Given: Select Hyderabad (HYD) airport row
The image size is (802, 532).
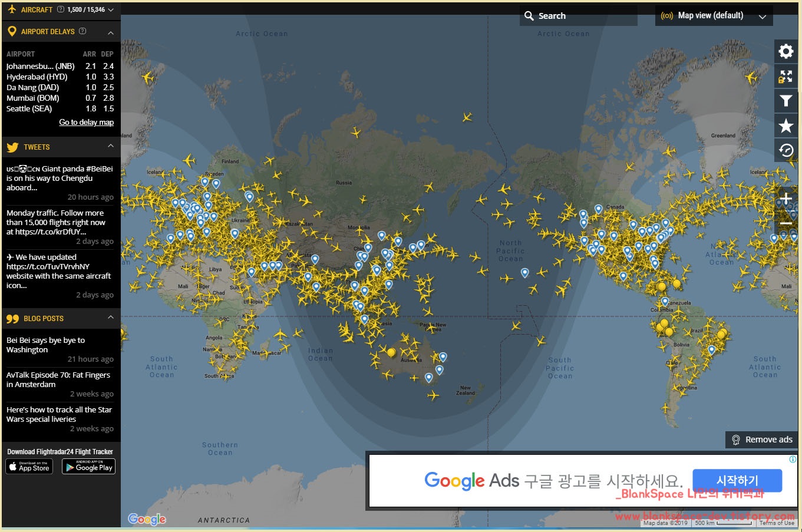Looking at the screenshot, I should click(x=60, y=77).
